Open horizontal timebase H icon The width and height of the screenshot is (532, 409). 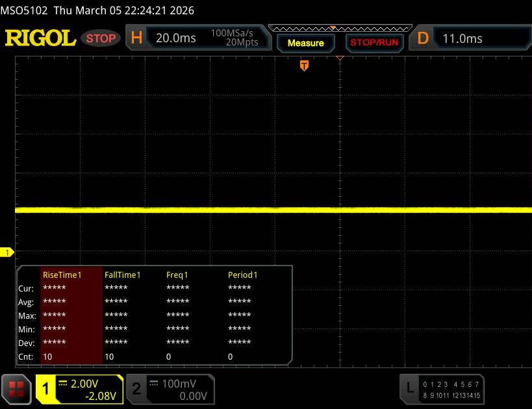click(136, 38)
